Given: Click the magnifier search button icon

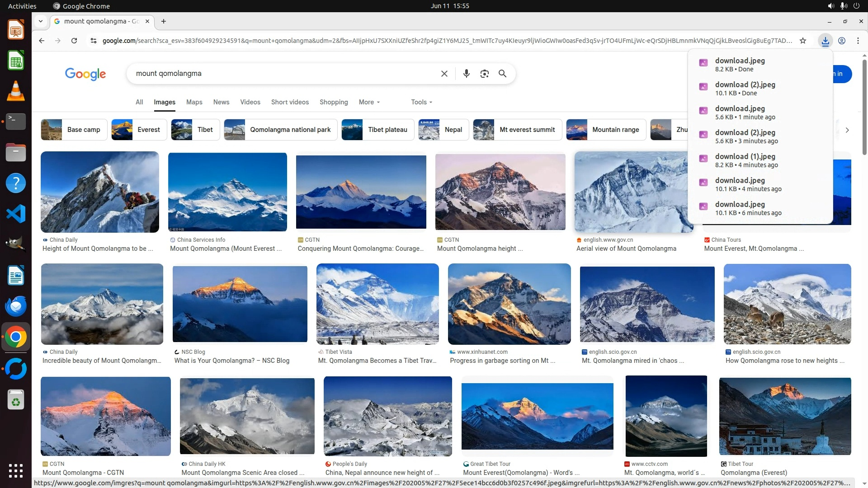Looking at the screenshot, I should [x=502, y=74].
